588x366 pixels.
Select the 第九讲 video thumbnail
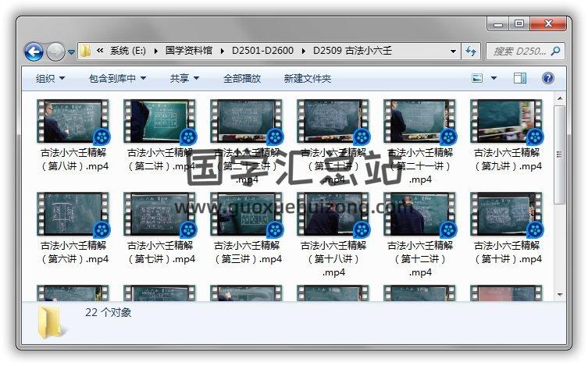tap(506, 122)
